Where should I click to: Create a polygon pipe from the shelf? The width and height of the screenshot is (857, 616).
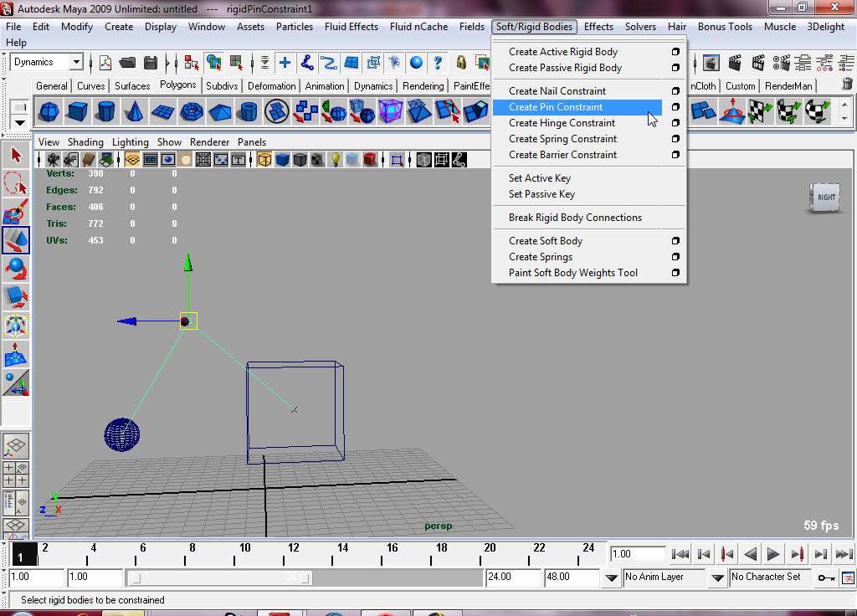coord(248,111)
